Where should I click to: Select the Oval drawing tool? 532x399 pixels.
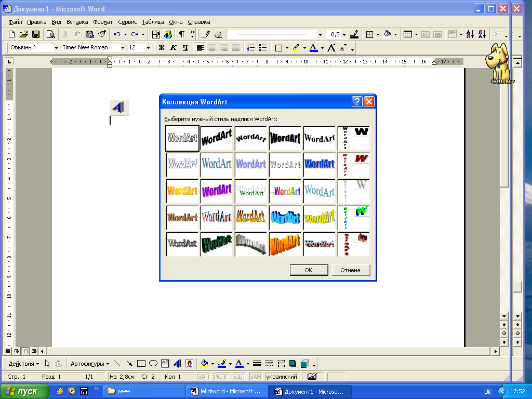(153, 364)
